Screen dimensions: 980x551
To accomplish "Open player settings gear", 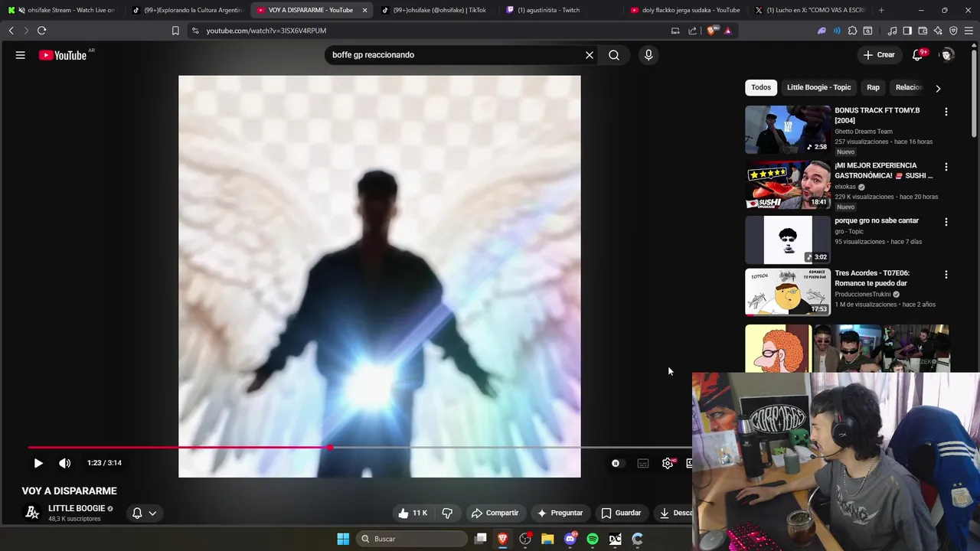I will 668,463.
